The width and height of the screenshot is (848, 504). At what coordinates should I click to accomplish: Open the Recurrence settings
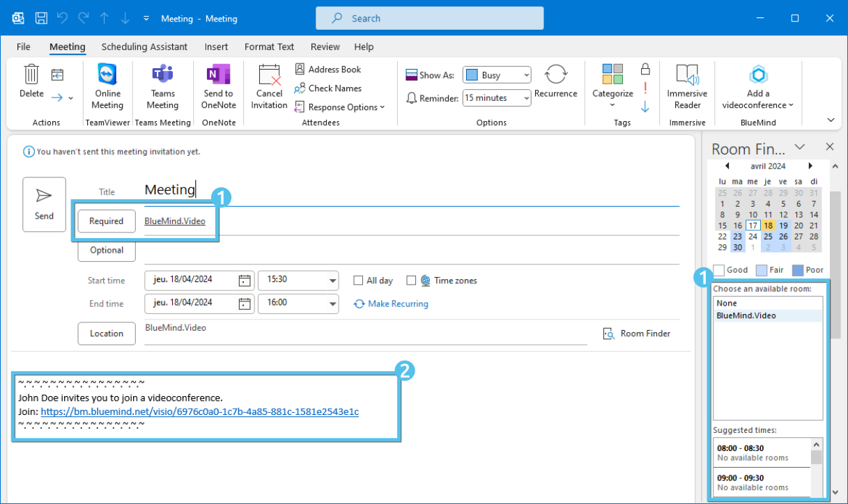click(x=555, y=75)
